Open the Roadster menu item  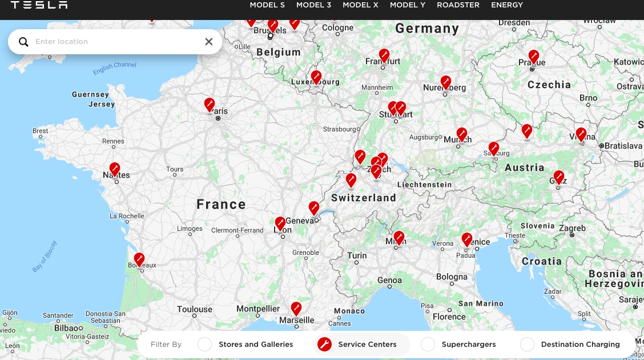click(x=458, y=5)
